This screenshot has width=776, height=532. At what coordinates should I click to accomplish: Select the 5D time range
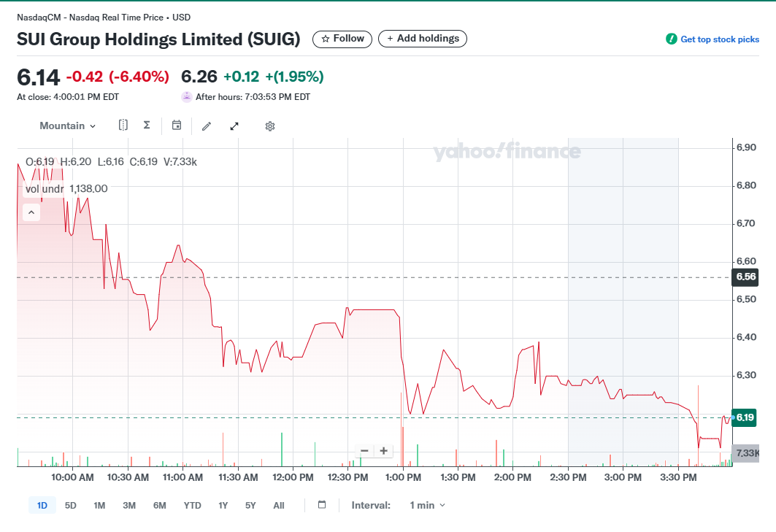pos(71,505)
